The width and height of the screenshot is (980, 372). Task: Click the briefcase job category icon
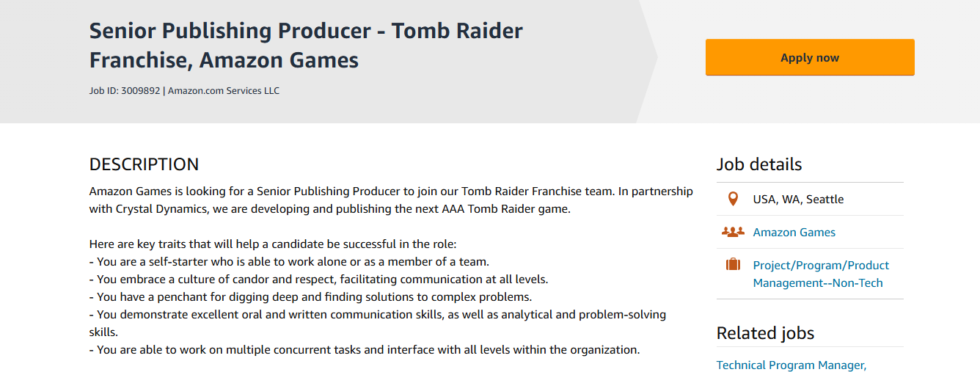click(x=733, y=265)
